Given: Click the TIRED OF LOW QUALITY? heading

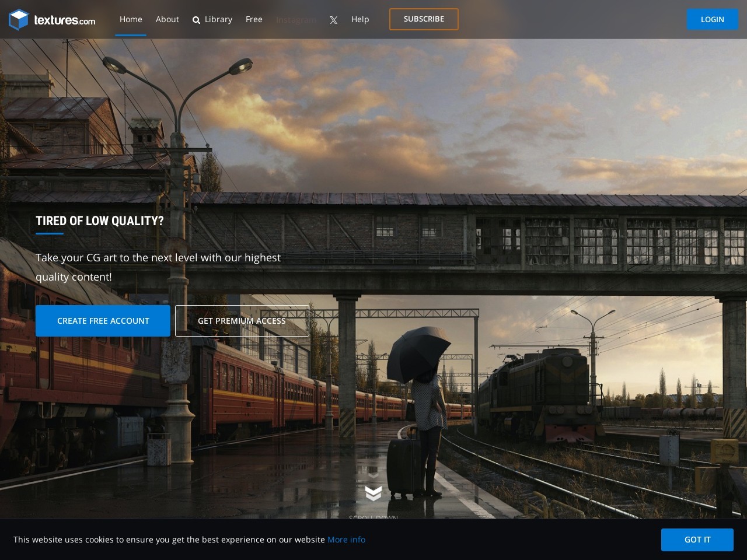Looking at the screenshot, I should (100, 221).
